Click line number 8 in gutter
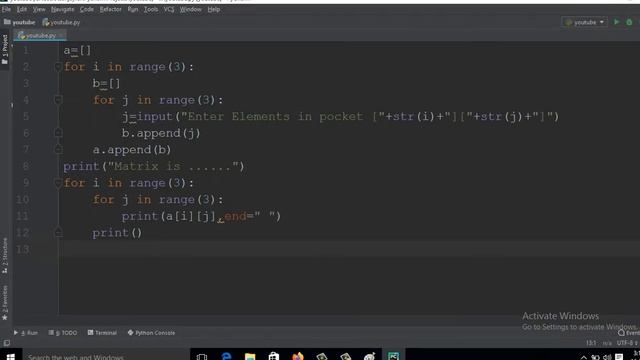The width and height of the screenshot is (640, 360). (x=26, y=166)
